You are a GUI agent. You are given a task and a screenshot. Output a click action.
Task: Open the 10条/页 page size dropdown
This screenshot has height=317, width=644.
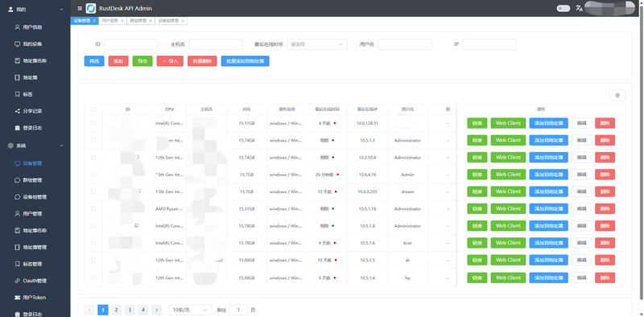coord(190,310)
